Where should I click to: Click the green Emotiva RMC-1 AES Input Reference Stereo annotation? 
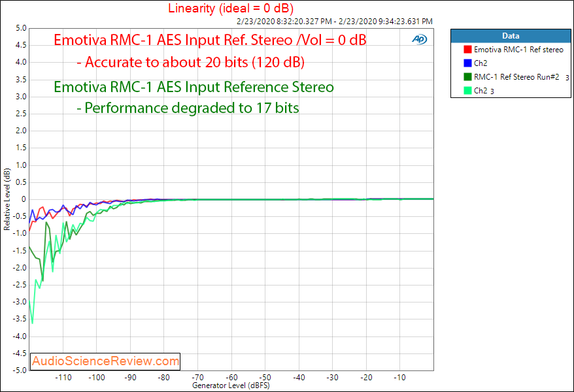[x=194, y=87]
